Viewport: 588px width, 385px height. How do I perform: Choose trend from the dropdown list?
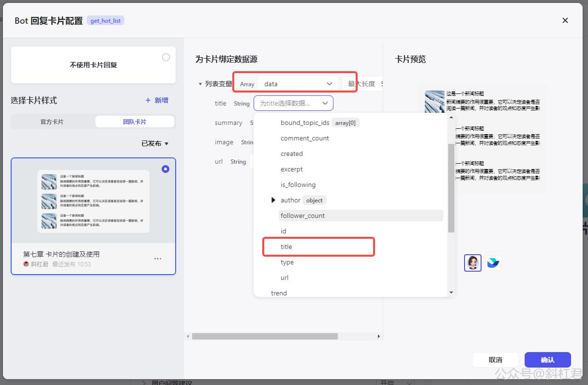tap(279, 293)
